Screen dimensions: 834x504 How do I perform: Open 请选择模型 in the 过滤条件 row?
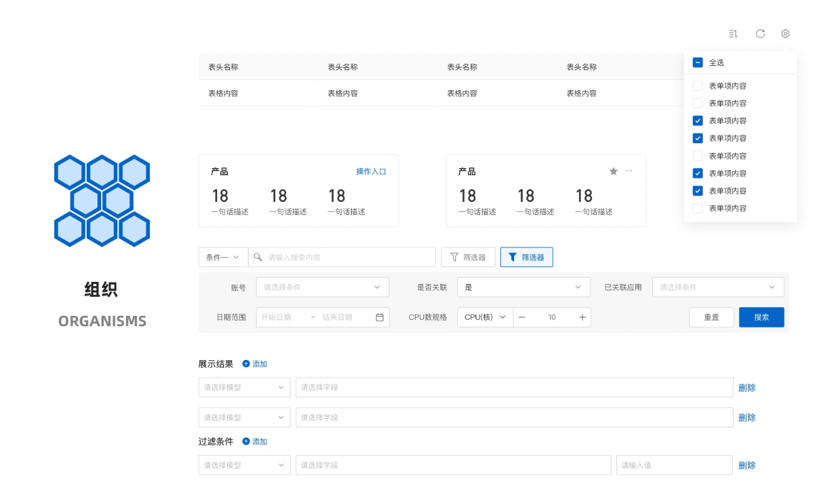pos(244,466)
